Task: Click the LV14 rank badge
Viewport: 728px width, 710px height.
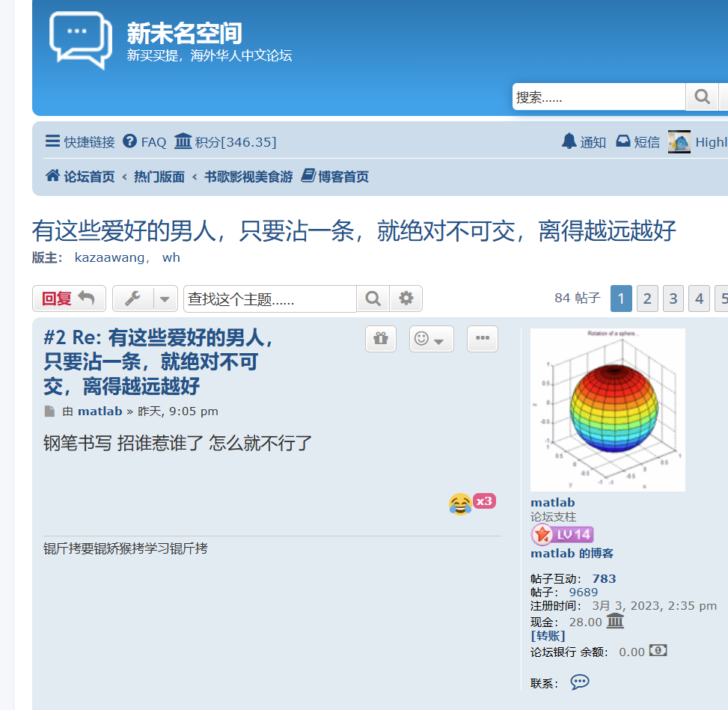Action: tap(562, 534)
